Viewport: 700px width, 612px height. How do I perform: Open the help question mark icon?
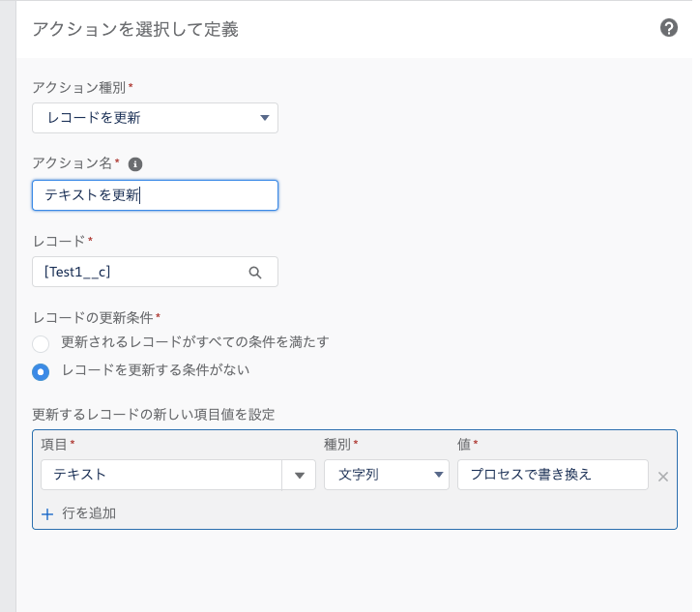point(668,28)
